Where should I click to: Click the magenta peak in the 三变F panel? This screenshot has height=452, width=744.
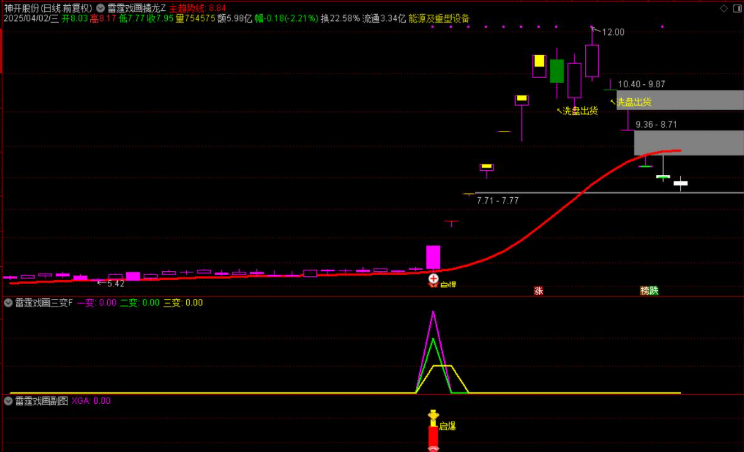tap(433, 315)
